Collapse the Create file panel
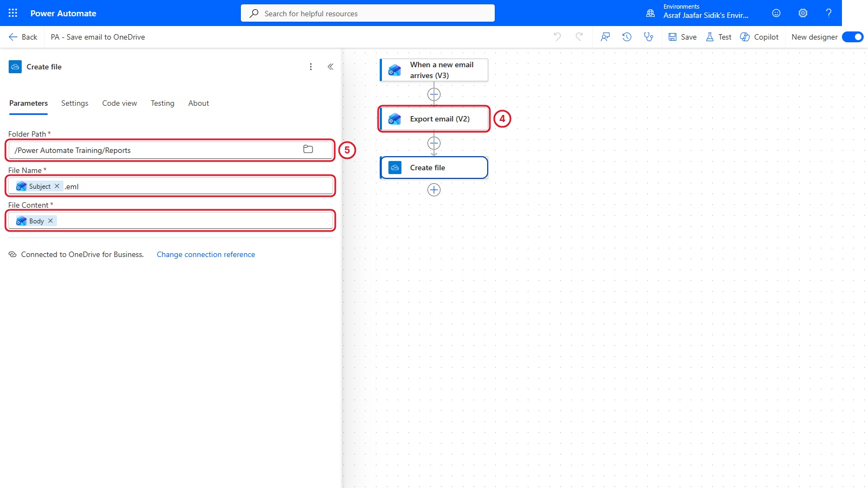The image size is (868, 488). point(330,67)
